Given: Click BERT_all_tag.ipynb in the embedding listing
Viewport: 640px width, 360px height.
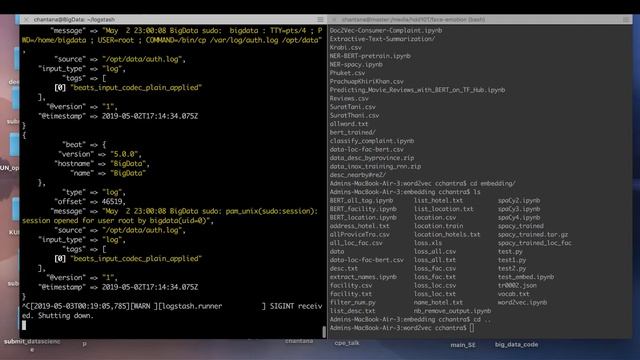Looking at the screenshot, I should point(361,200).
